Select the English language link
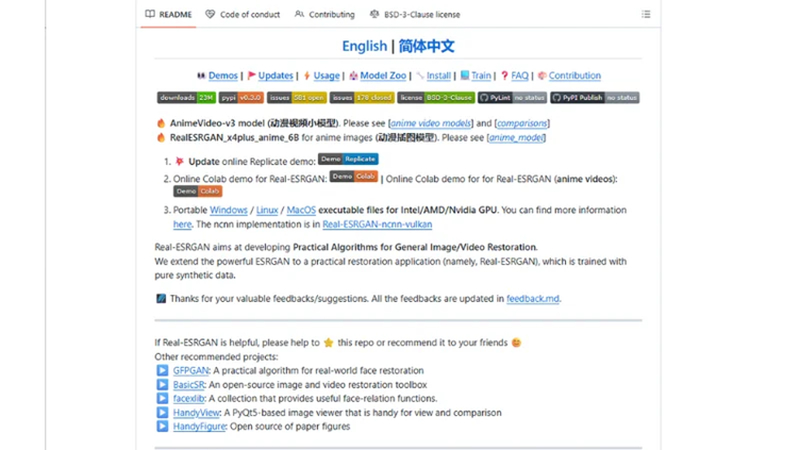This screenshot has width=800, height=450. pos(364,46)
